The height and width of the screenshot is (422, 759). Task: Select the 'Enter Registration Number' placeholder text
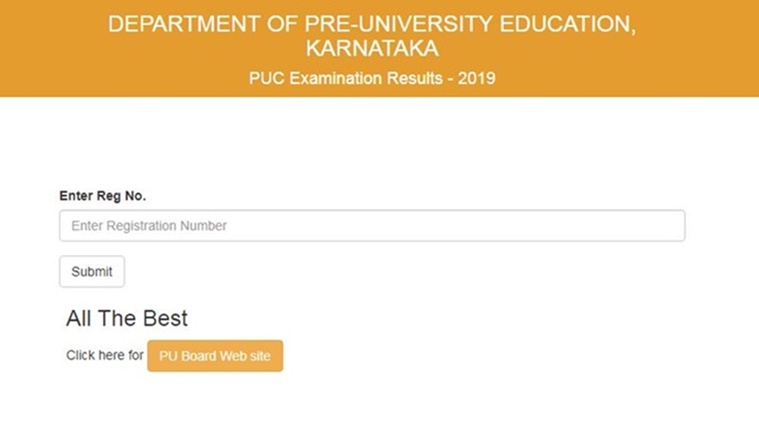click(149, 226)
